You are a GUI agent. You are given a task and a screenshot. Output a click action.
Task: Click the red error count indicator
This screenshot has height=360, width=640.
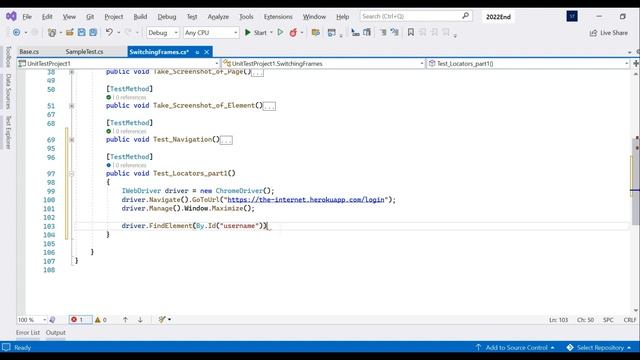tap(80, 320)
